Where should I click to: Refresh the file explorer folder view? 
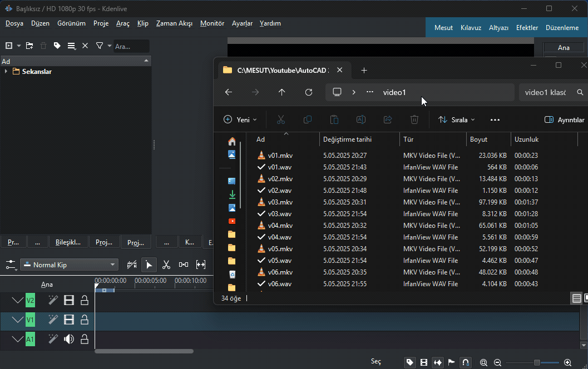(x=309, y=92)
